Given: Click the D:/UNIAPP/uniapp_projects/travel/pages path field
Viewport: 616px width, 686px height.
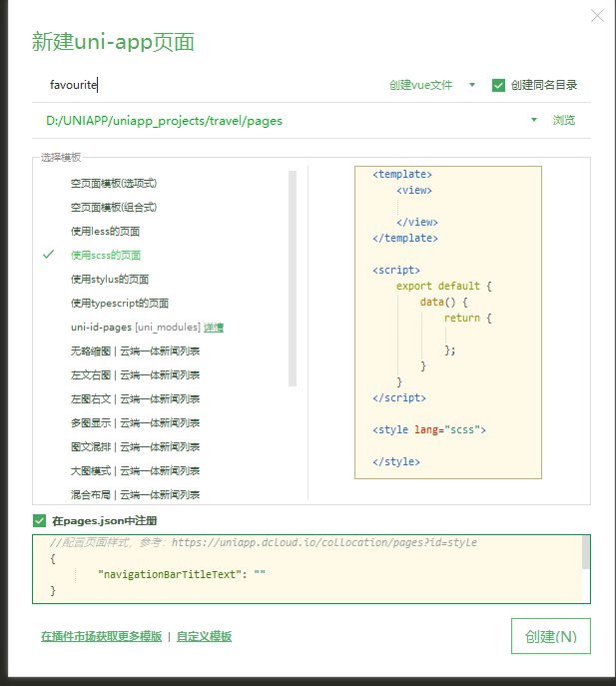Looking at the screenshot, I should pyautogui.click(x=280, y=120).
